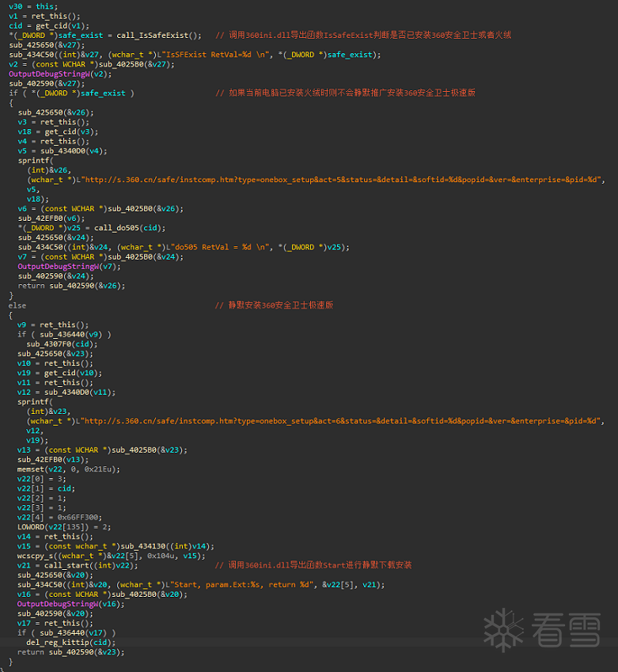The image size is (618, 672).
Task: Select 'v6 = (const WCHAR *)sub_4025B0(&v26);'
Action: point(100,209)
